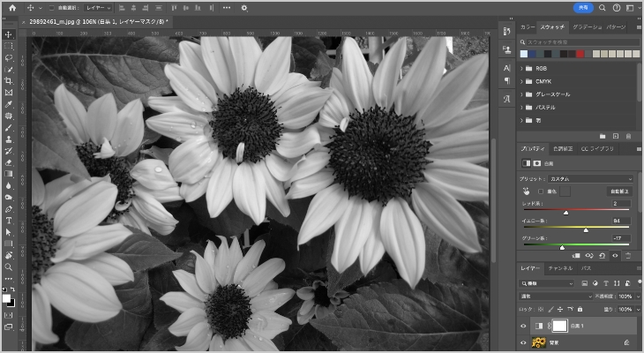Enable the tint checkbox in Properties
644x353 pixels.
pyautogui.click(x=541, y=192)
